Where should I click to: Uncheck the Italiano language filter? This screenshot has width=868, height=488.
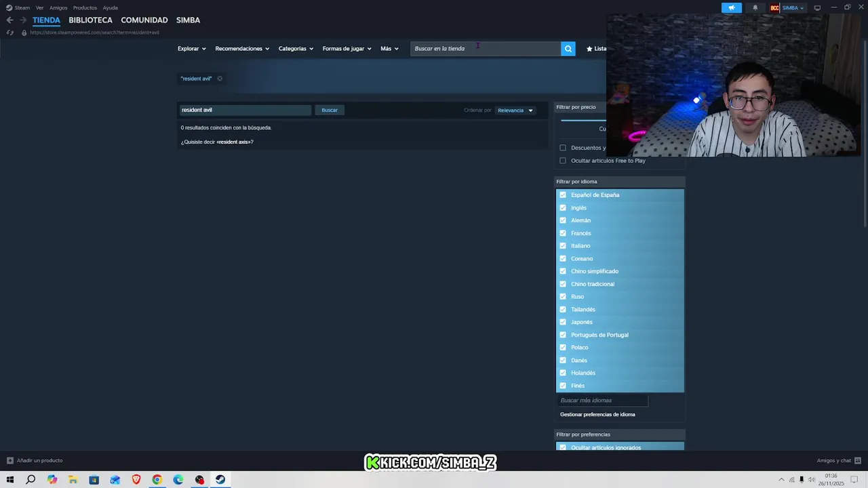click(563, 246)
